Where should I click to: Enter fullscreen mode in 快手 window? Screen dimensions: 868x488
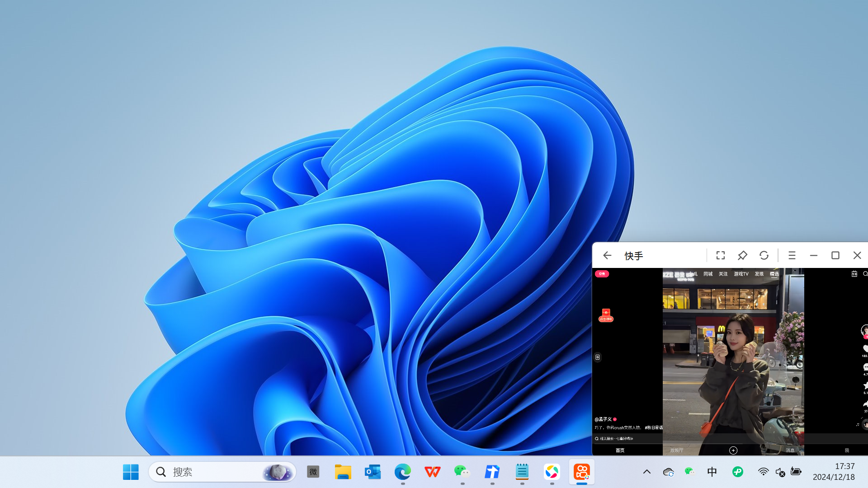721,256
